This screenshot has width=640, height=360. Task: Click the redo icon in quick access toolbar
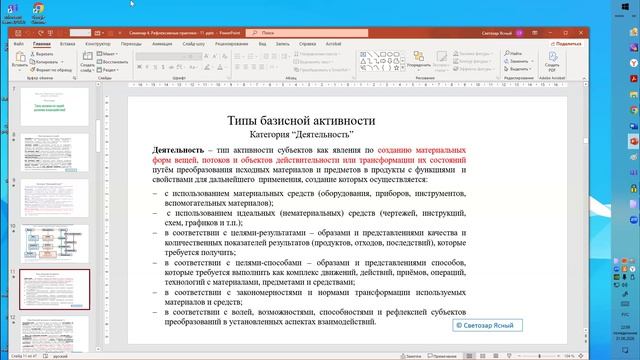point(40,33)
